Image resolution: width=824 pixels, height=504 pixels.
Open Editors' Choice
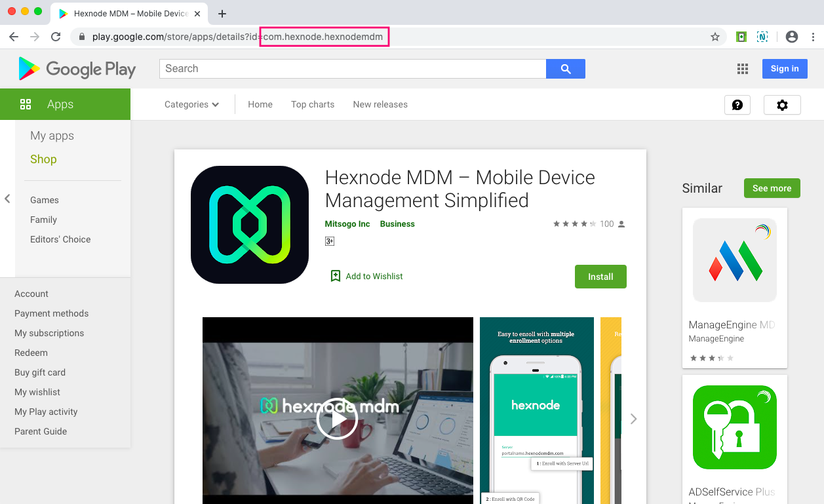60,239
